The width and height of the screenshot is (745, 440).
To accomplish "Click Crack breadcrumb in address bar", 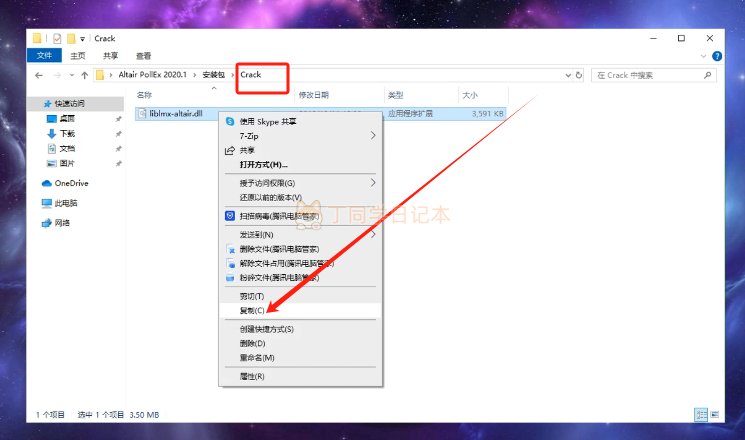I will [250, 75].
